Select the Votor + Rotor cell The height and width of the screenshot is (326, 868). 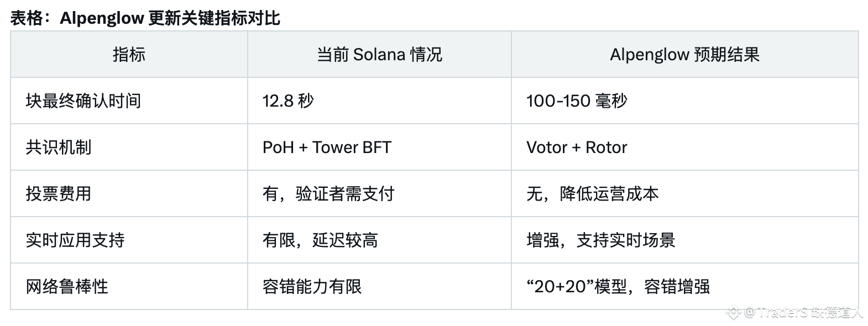(x=684, y=147)
